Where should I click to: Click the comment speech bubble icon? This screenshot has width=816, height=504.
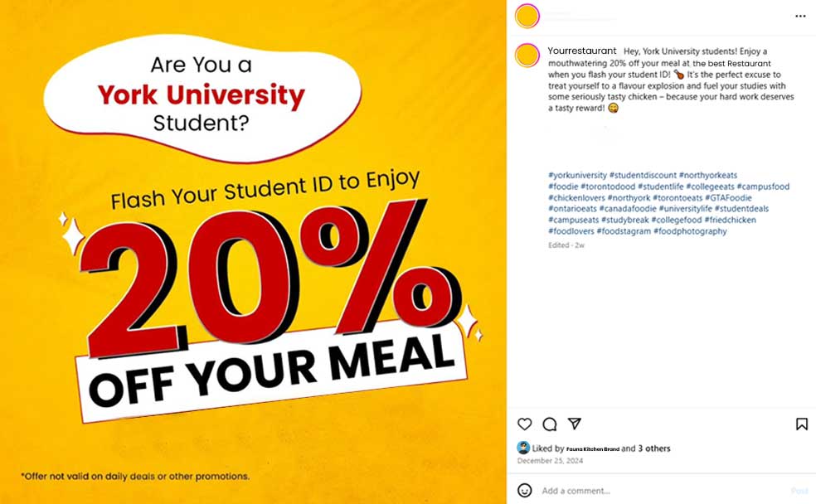[549, 424]
